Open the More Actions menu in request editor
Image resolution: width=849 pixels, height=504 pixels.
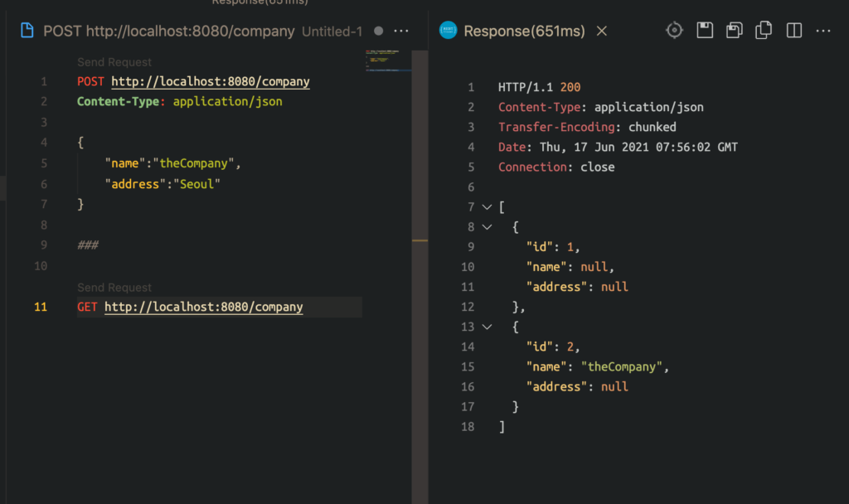[x=401, y=31]
